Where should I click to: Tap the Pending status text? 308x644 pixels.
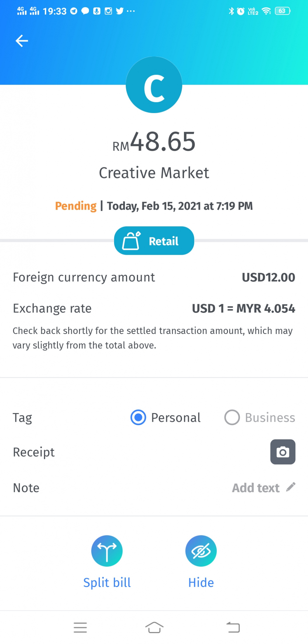[76, 206]
